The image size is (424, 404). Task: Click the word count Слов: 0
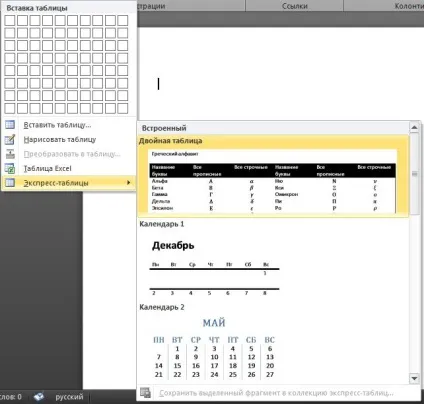[x=11, y=397]
